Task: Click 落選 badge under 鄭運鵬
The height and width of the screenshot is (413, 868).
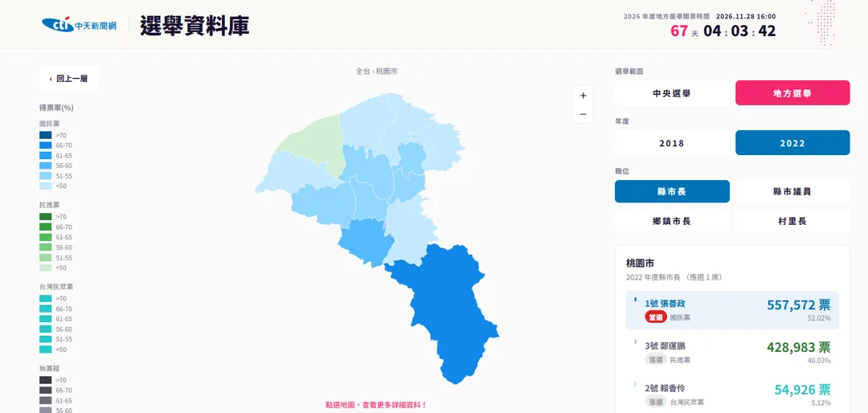Action: pyautogui.click(x=656, y=360)
